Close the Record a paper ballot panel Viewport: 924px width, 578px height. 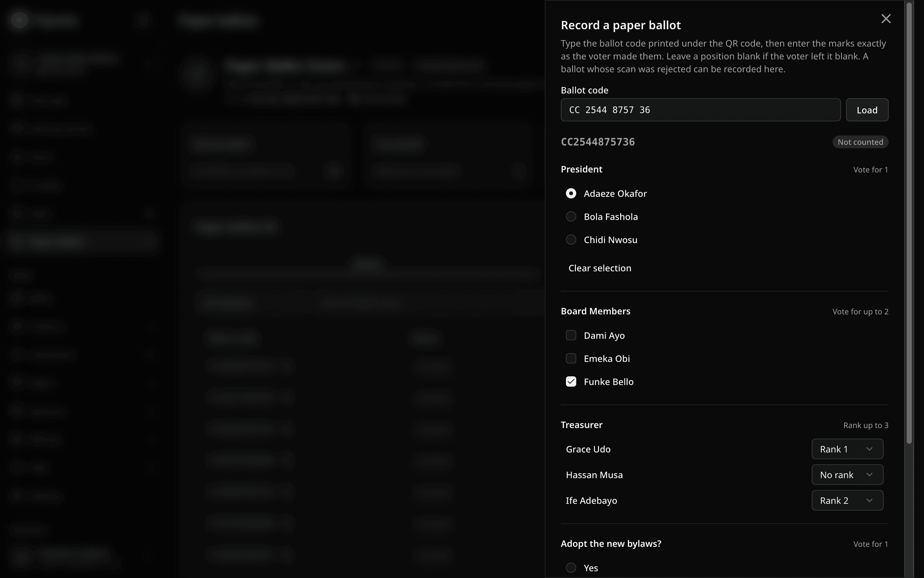point(886,19)
